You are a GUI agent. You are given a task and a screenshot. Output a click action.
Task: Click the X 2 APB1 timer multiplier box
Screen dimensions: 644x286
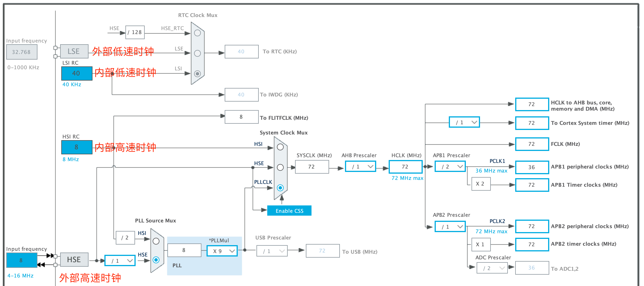(x=481, y=184)
